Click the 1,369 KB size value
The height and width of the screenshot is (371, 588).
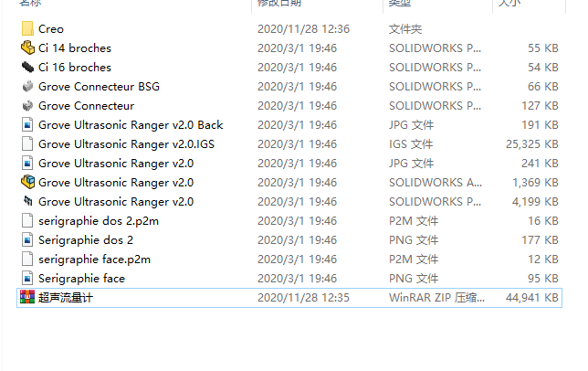pyautogui.click(x=535, y=183)
